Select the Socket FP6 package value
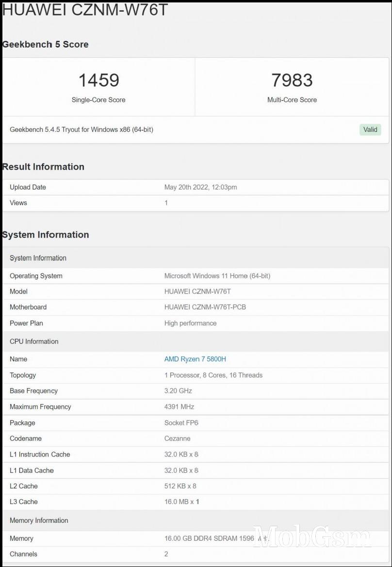This screenshot has height=567, width=392. pos(181,423)
